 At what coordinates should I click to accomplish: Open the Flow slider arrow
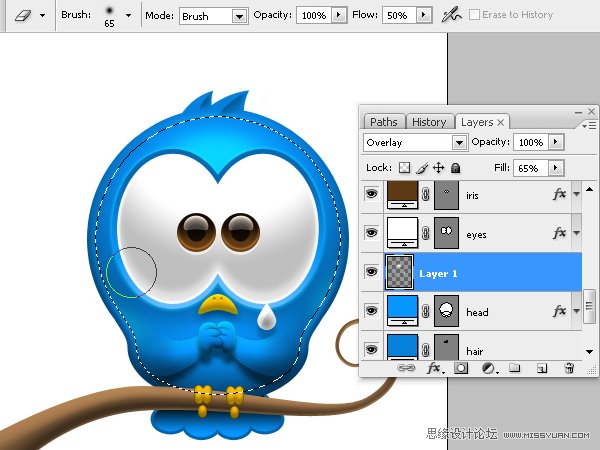tap(424, 15)
